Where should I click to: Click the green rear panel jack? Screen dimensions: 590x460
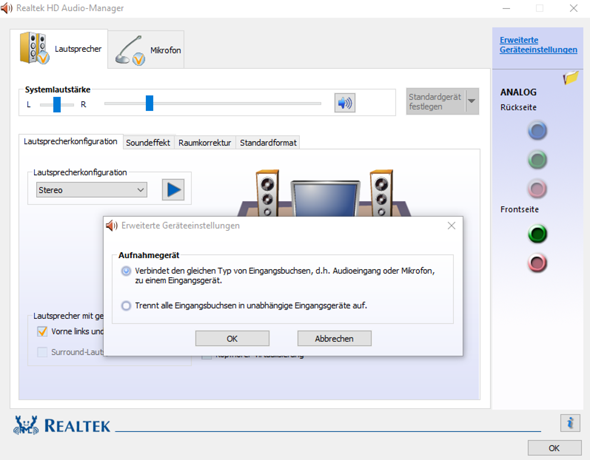[537, 159]
